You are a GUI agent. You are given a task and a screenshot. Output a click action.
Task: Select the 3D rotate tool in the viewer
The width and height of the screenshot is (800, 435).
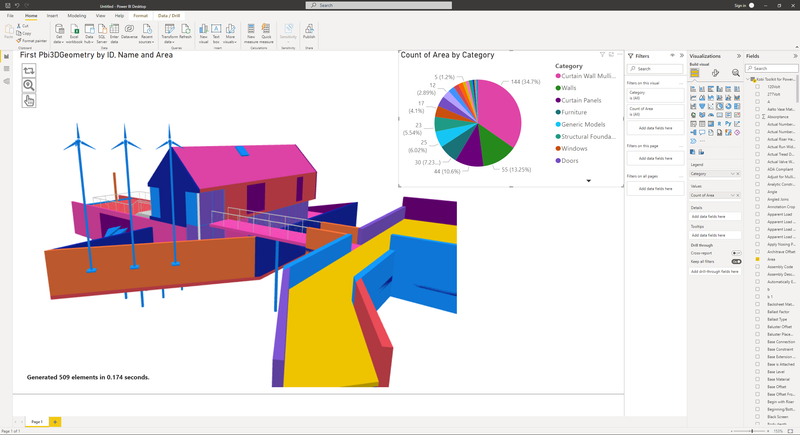(x=29, y=70)
